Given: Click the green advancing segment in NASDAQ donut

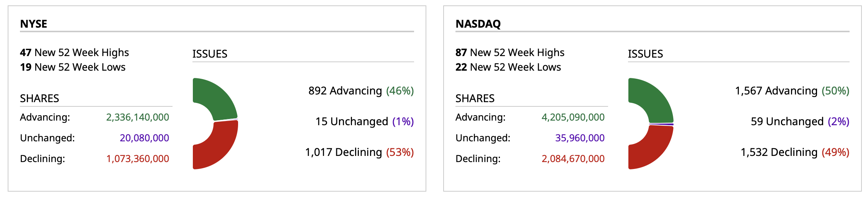Looking at the screenshot, I should click(653, 98).
